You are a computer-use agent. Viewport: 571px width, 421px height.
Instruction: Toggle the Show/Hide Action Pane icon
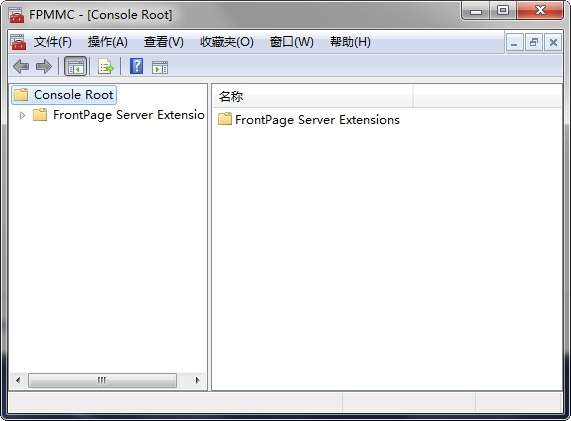coord(160,67)
